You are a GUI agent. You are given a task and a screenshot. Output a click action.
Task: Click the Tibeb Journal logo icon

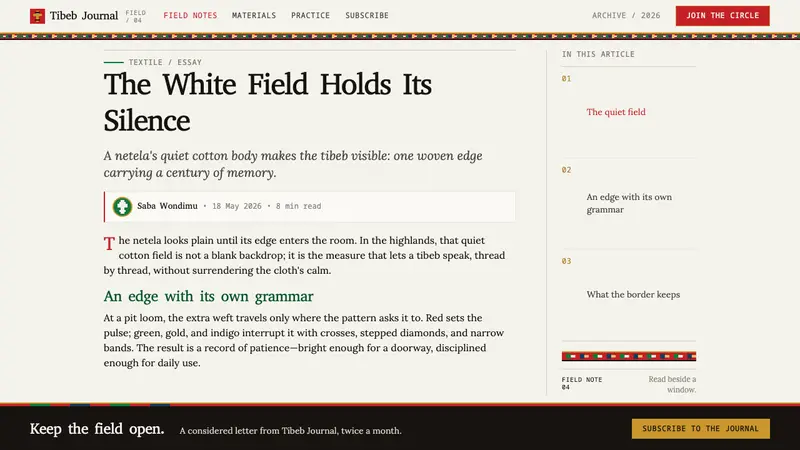click(x=37, y=16)
